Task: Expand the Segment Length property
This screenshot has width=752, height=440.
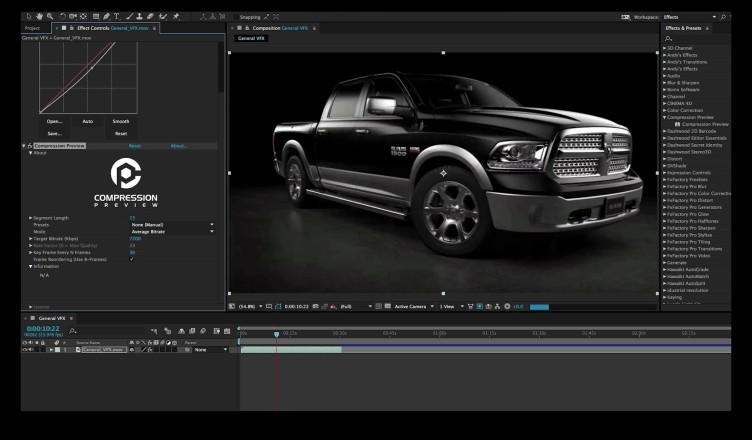Action: point(31,218)
